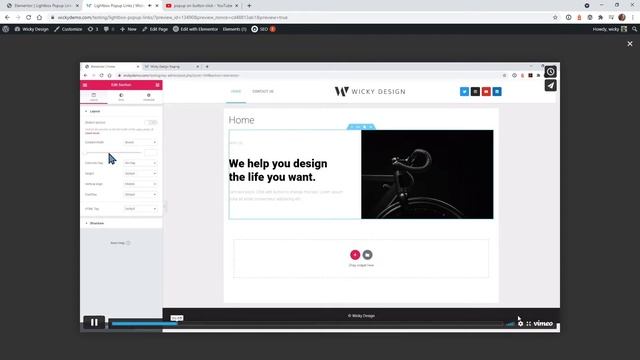Click Home nav link in the video page

[236, 91]
